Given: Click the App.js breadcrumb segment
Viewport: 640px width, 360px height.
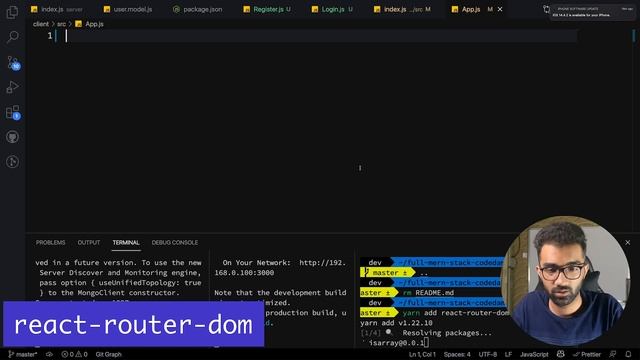Looking at the screenshot, I should tap(90, 24).
